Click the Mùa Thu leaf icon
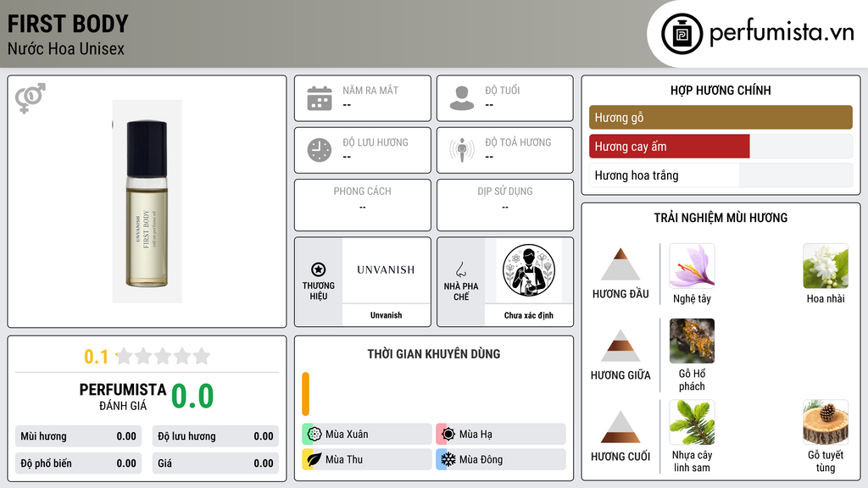Screen dimensions: 868x488 pyautogui.click(x=314, y=459)
